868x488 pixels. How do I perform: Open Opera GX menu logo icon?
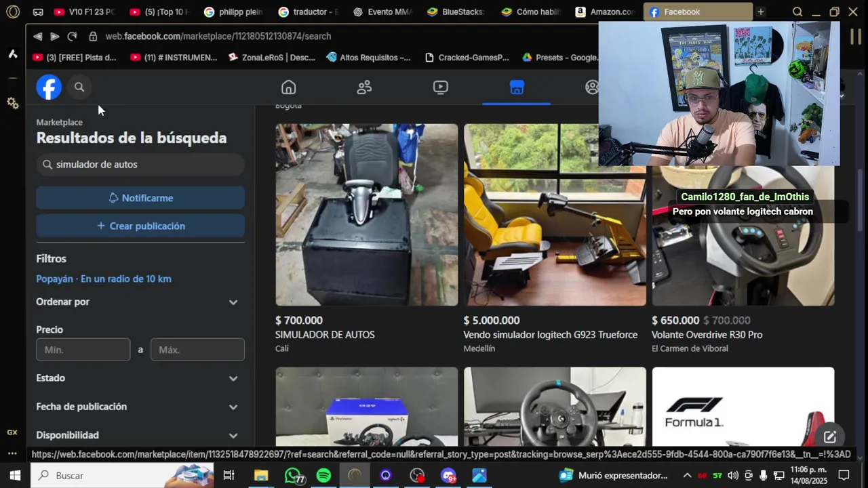(x=13, y=12)
